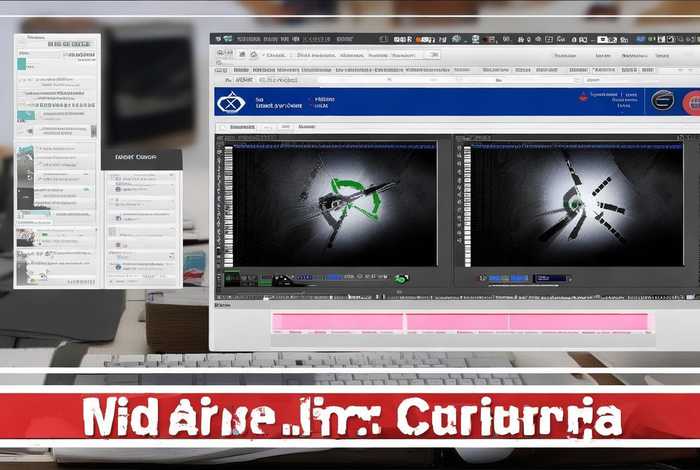The image size is (700, 470).
Task: Click the green icon below the left video preview
Action: [402, 279]
